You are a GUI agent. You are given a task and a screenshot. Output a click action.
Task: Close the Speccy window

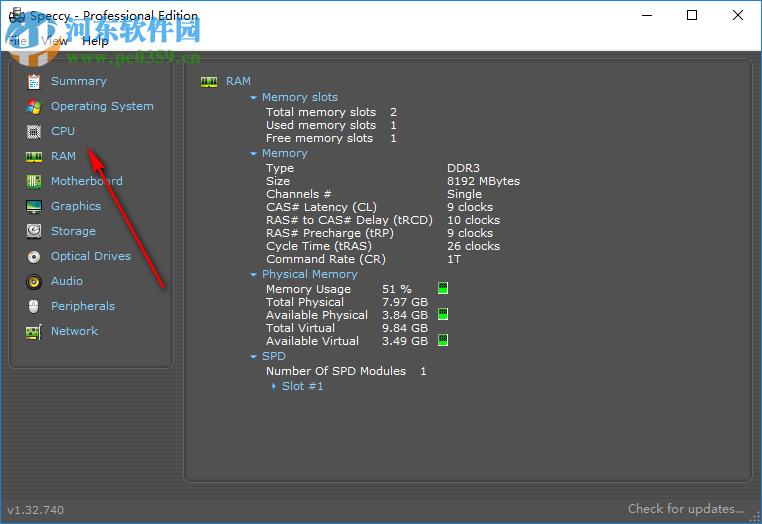(738, 16)
